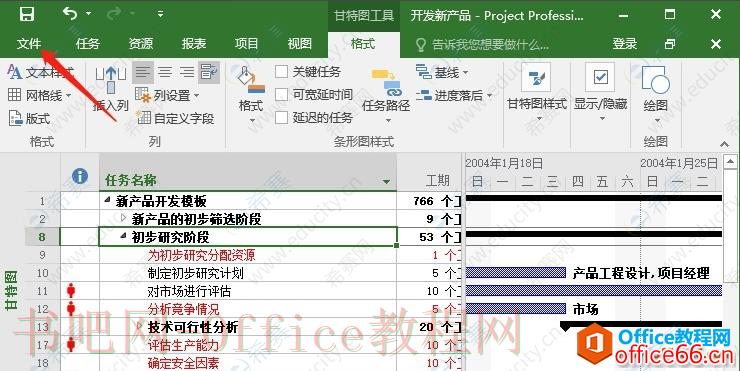The image size is (740, 371).
Task: Click the 版式 layout button
Action: 29,118
